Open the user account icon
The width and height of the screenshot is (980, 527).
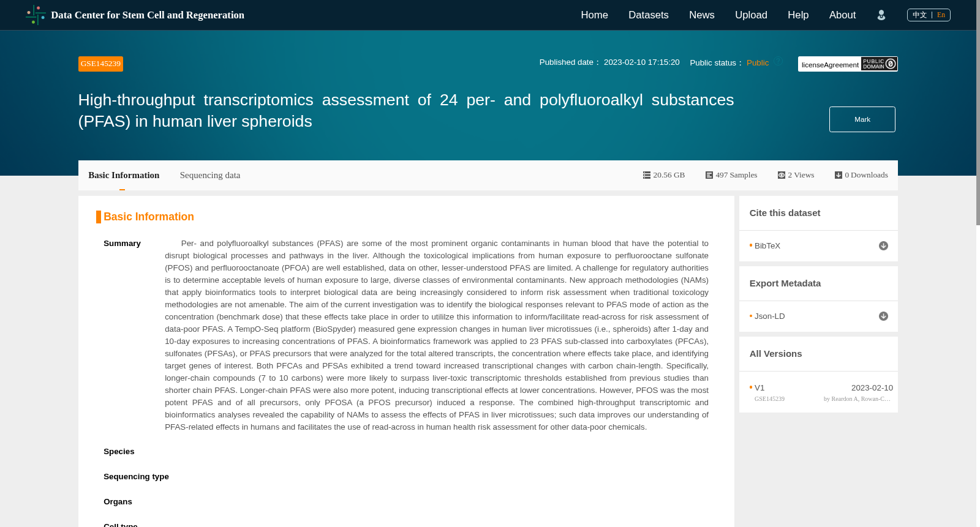881,15
